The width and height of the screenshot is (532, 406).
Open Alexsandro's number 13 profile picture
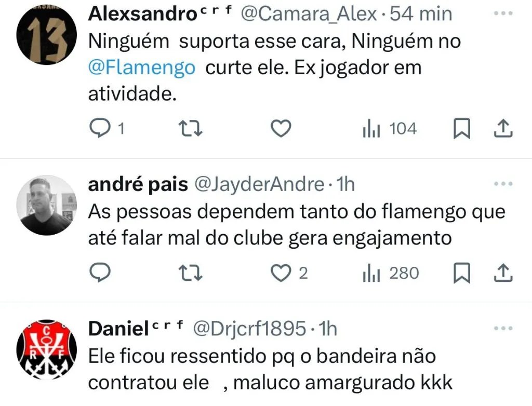point(46,35)
